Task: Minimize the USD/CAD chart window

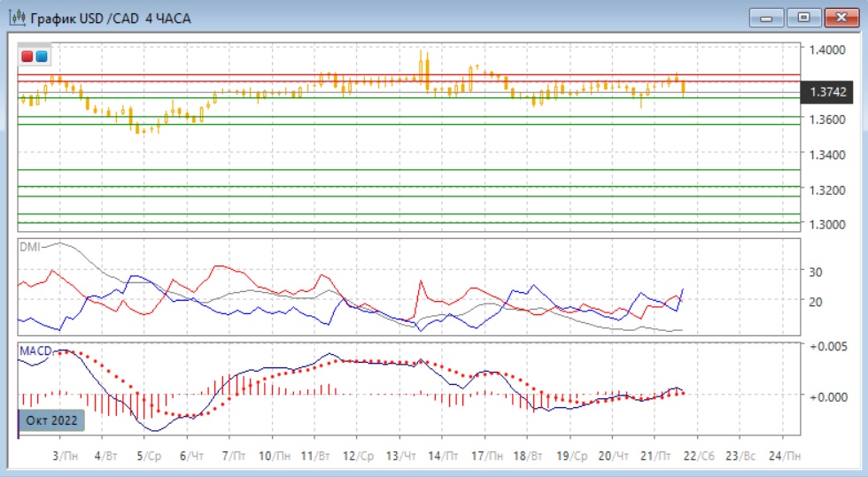Action: coord(767,17)
